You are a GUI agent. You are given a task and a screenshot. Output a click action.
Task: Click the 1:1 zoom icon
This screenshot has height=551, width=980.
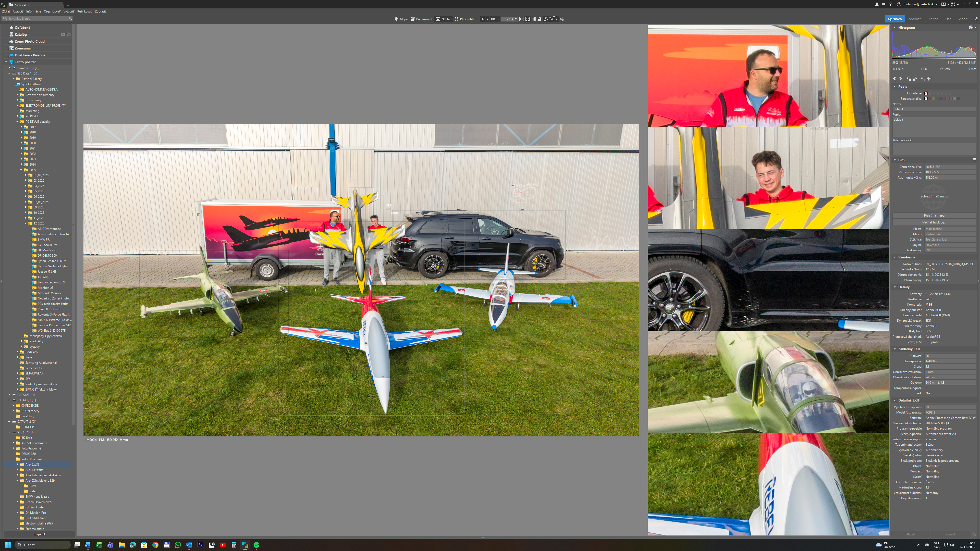[521, 19]
